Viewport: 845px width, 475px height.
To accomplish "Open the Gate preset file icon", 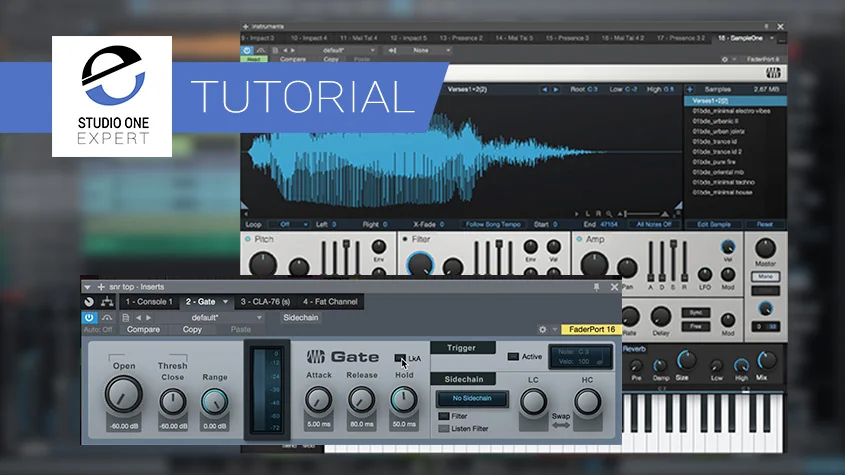I will point(126,318).
